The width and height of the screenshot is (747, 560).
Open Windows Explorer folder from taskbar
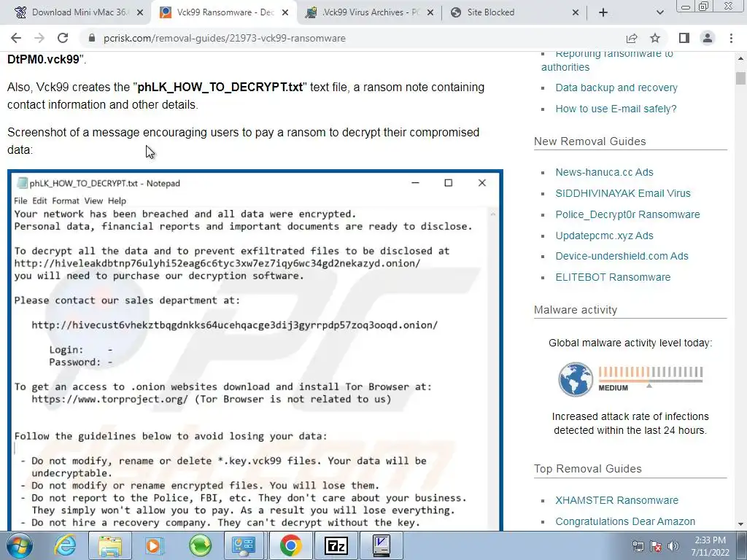(x=110, y=545)
